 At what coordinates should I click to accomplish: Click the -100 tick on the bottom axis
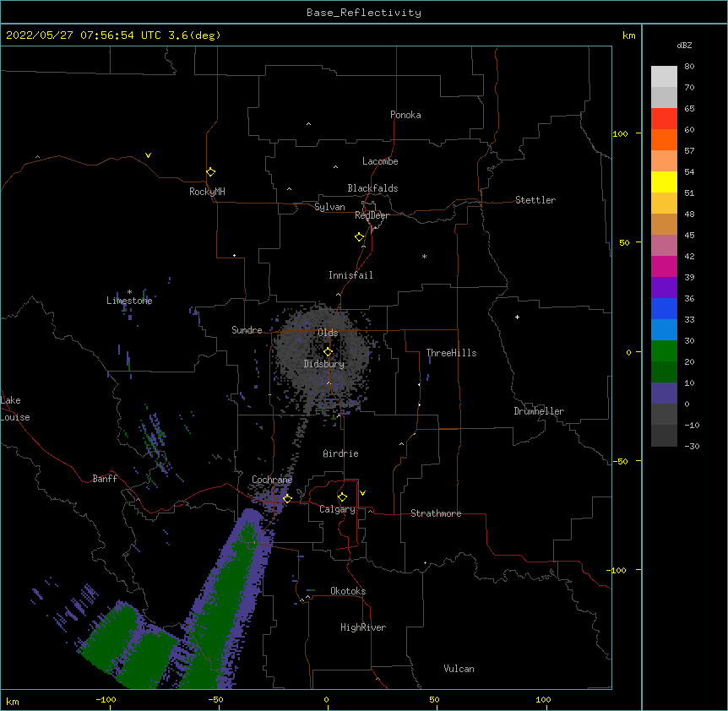(x=106, y=699)
